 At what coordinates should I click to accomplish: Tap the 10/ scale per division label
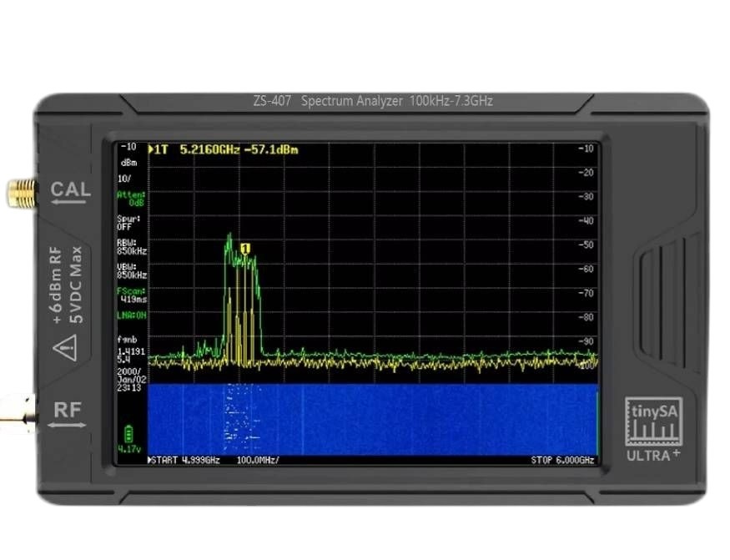[124, 179]
